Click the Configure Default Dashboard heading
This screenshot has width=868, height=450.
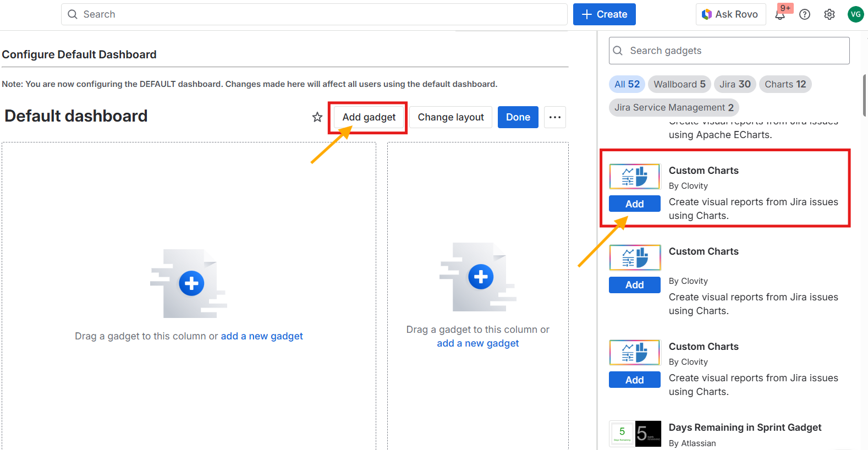coord(79,54)
